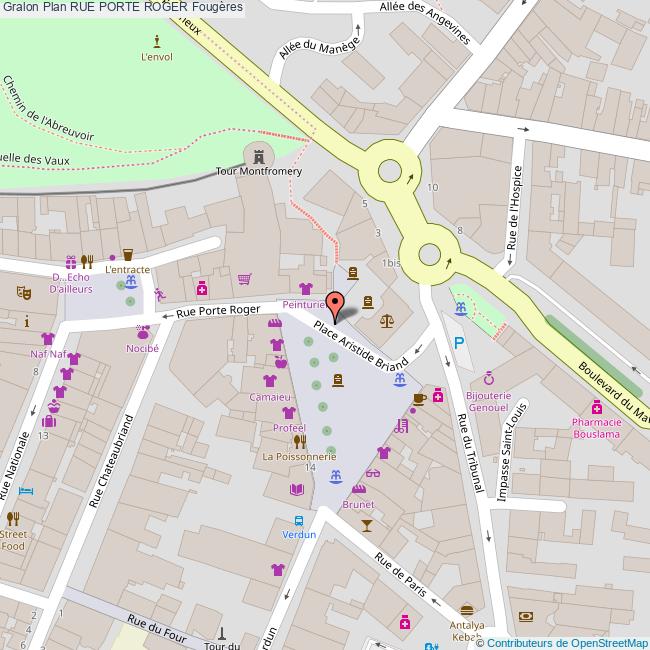650x650 pixels.
Task: Click the Bijouterie Genouel ring icon
Action: 488,378
